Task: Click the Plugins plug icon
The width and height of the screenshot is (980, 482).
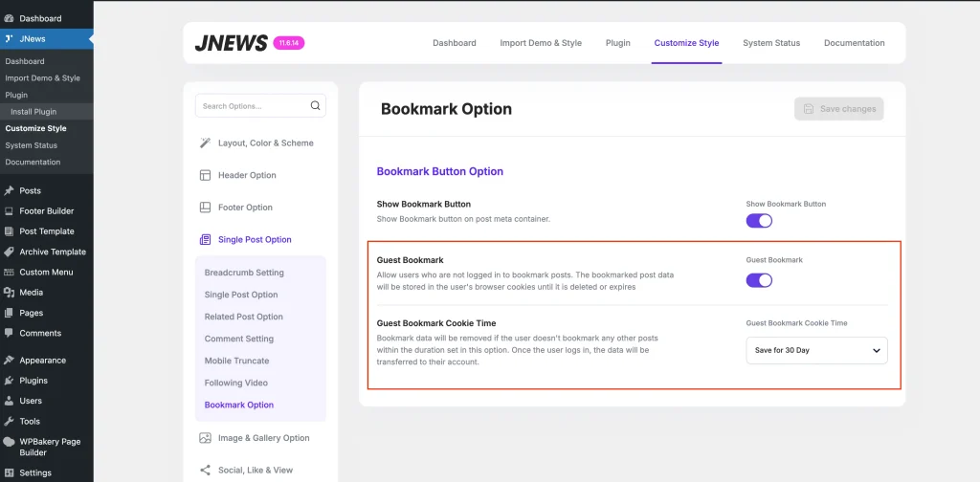Action: coord(9,381)
